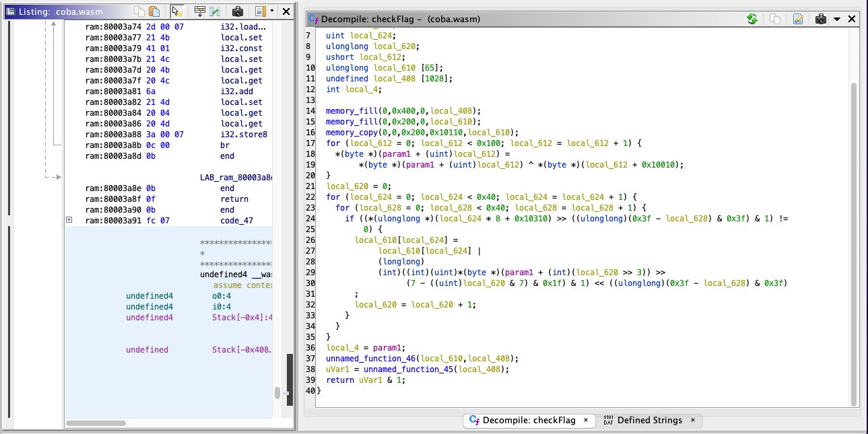Close the Listing panel
Image resolution: width=868 pixels, height=434 pixels.
pyautogui.click(x=286, y=11)
